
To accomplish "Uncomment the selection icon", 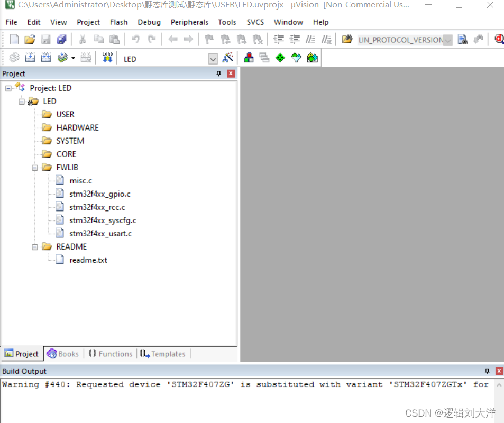I will (326, 39).
